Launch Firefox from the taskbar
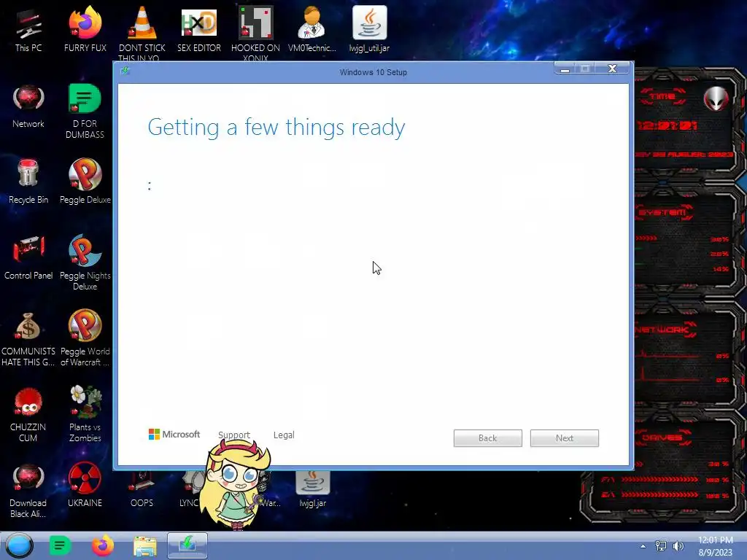The width and height of the screenshot is (747, 560). coord(102,545)
